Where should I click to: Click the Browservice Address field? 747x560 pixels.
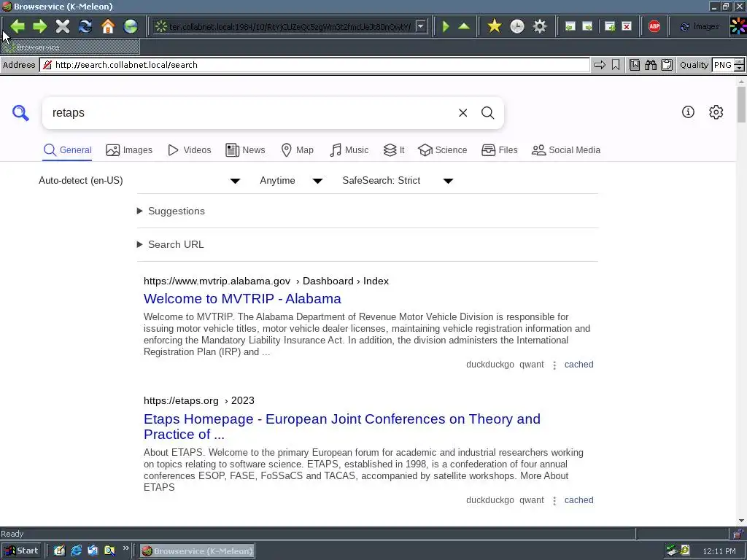click(x=314, y=65)
